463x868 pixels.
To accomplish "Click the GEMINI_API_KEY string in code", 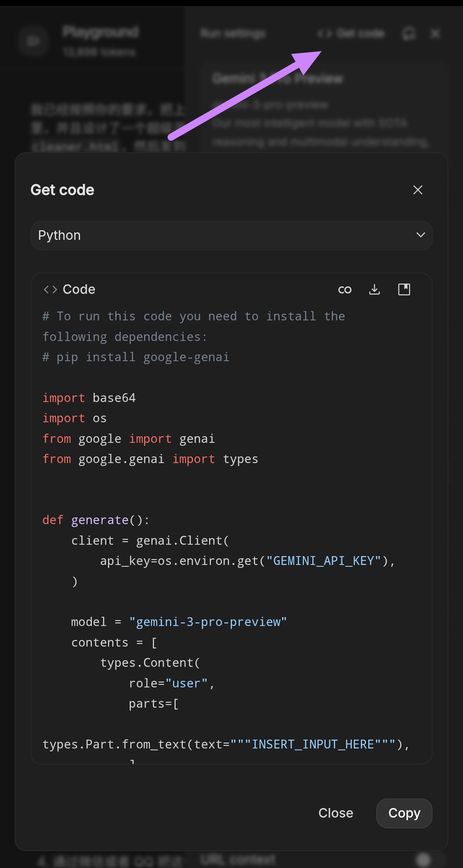I will 324,561.
